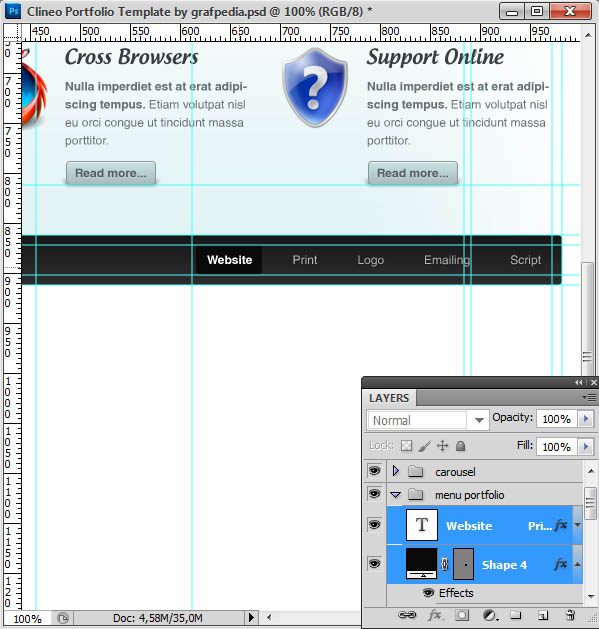
Task: Click Read more under Support Online
Action: point(413,173)
